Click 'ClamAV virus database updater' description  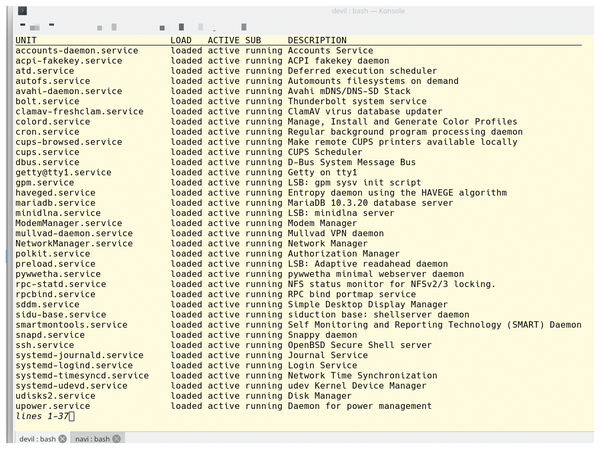point(365,111)
